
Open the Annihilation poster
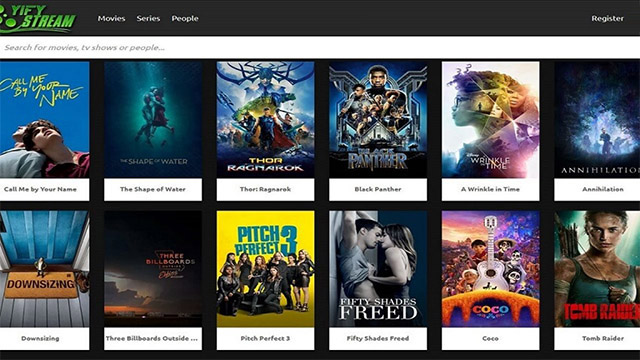597,120
